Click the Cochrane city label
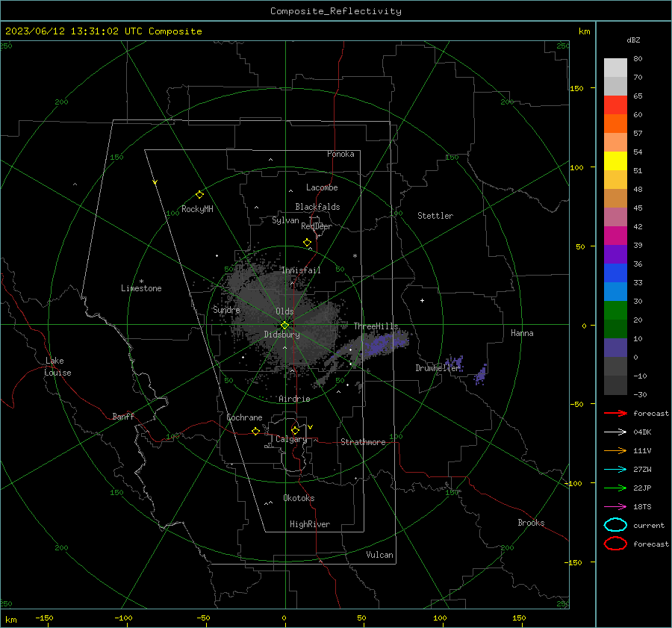This screenshot has width=672, height=628. click(244, 417)
